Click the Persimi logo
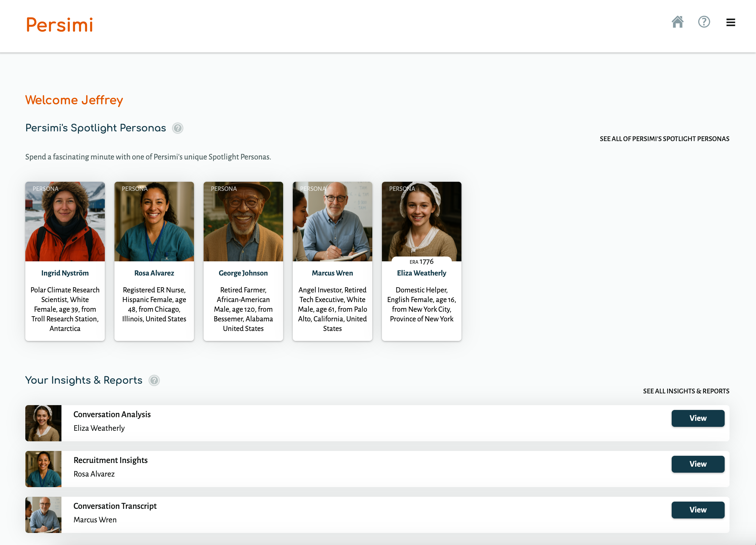Screen dimensions: 756x545 (60, 25)
